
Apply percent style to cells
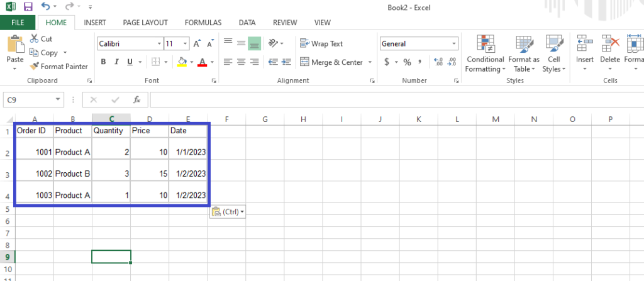click(x=407, y=62)
